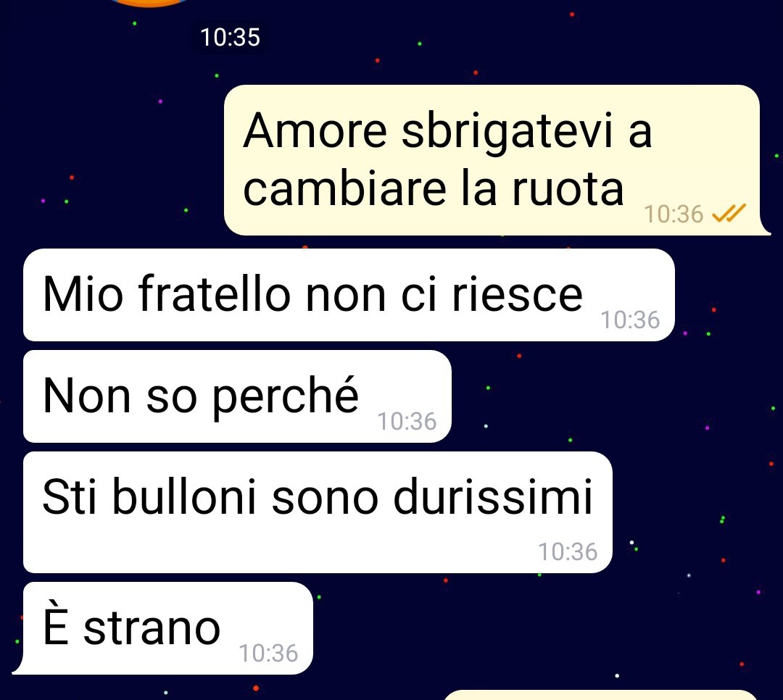Select the "Mio fratello non ci riesce" message

coord(349,295)
